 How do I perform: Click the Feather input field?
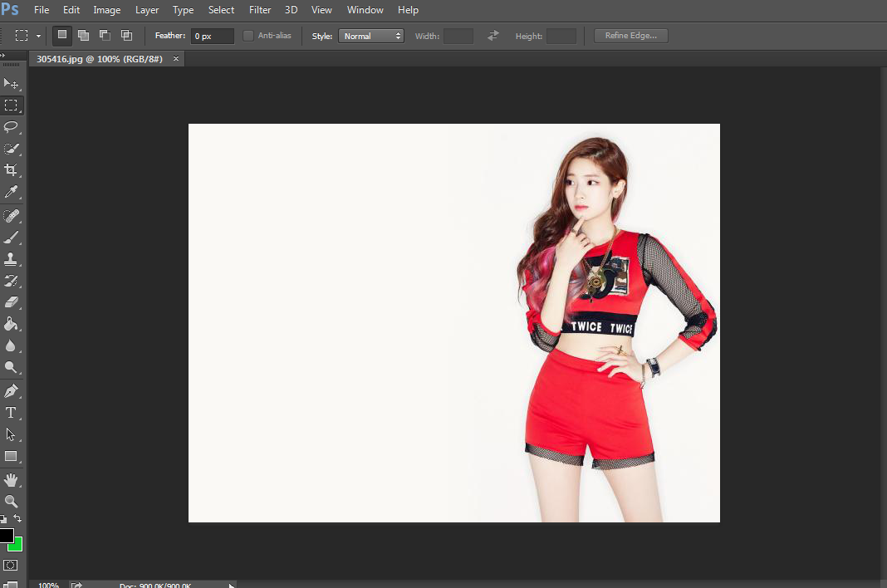coord(213,36)
